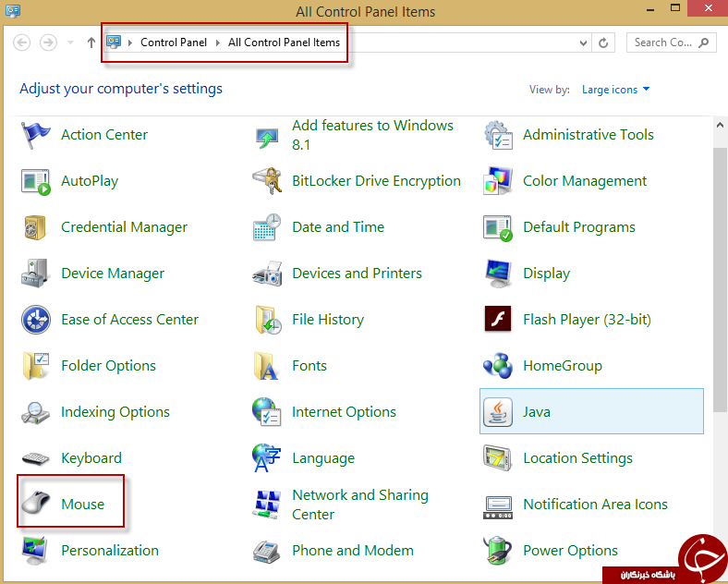728x584 pixels.
Task: Click the vertical scrollbar thumb
Action: (x=720, y=280)
